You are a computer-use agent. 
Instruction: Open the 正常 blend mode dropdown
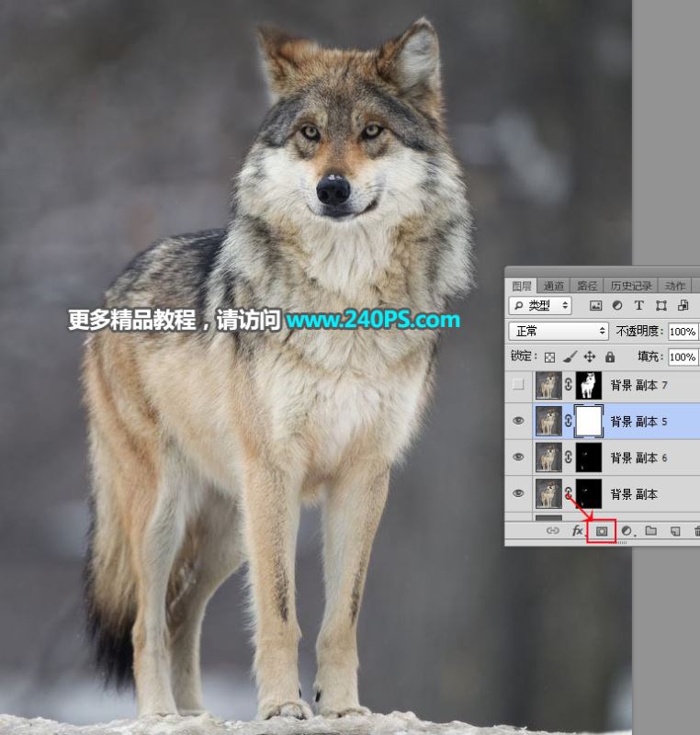tap(559, 331)
